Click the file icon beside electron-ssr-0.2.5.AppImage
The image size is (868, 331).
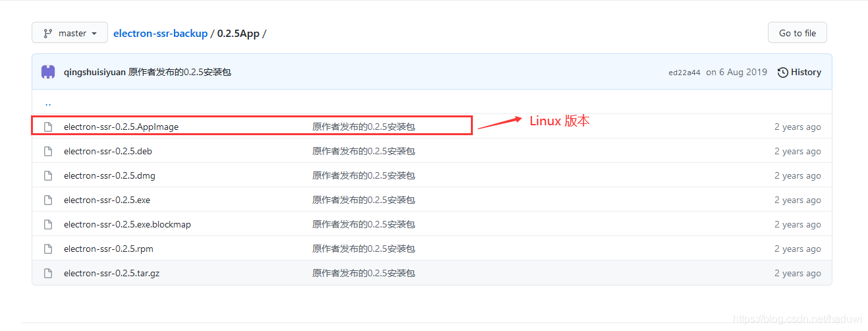pos(48,127)
